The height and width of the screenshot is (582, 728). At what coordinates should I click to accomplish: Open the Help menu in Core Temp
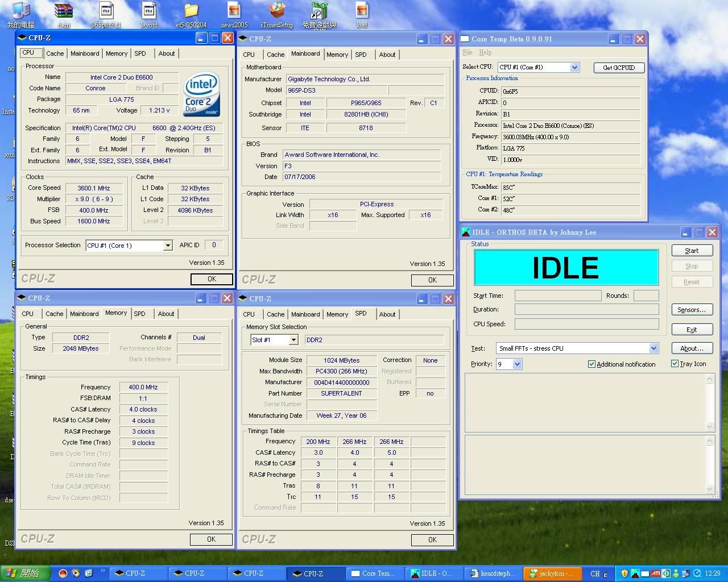pos(485,52)
